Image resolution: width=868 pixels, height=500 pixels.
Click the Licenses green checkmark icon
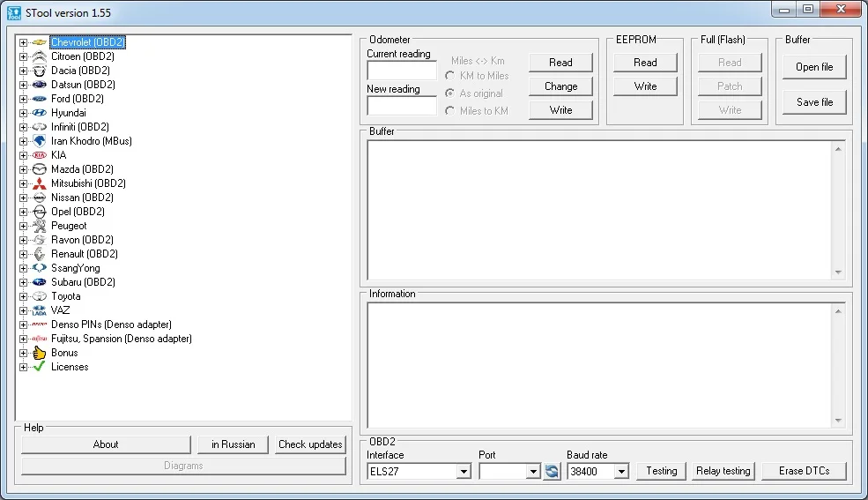tap(40, 367)
